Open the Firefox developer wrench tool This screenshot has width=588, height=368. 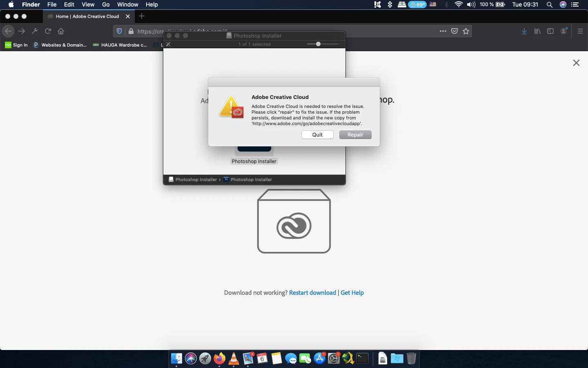(35, 31)
